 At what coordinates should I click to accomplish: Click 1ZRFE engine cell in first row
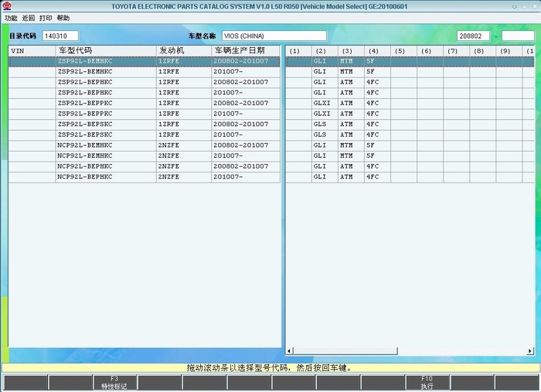click(x=184, y=61)
